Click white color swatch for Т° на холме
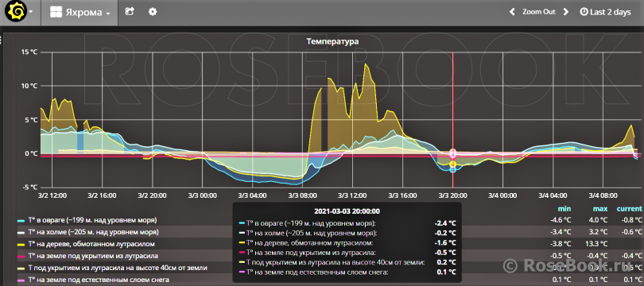The height and width of the screenshot is (286, 644). point(21,233)
